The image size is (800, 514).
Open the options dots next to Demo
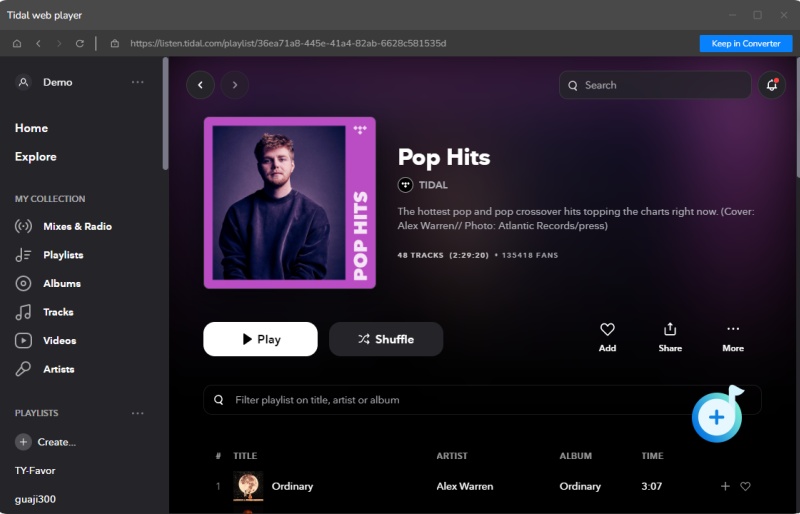pos(138,82)
